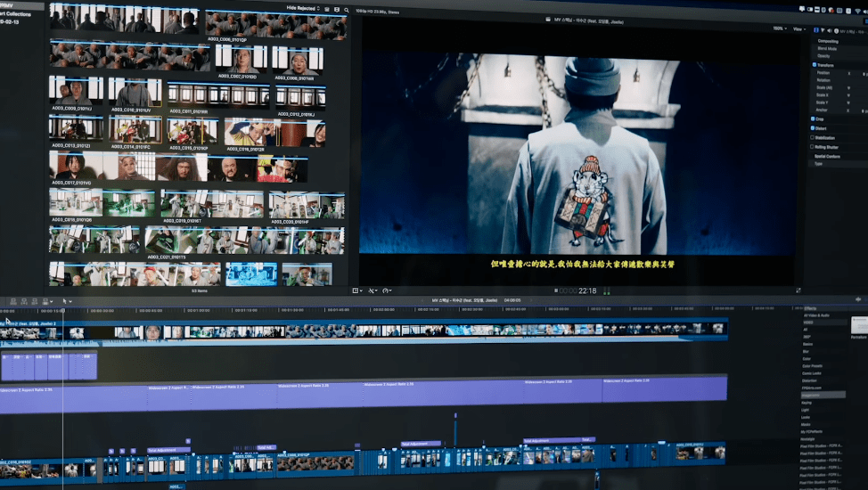Enable the Rolling Shutter checkbox
The image size is (868, 490).
click(x=812, y=147)
